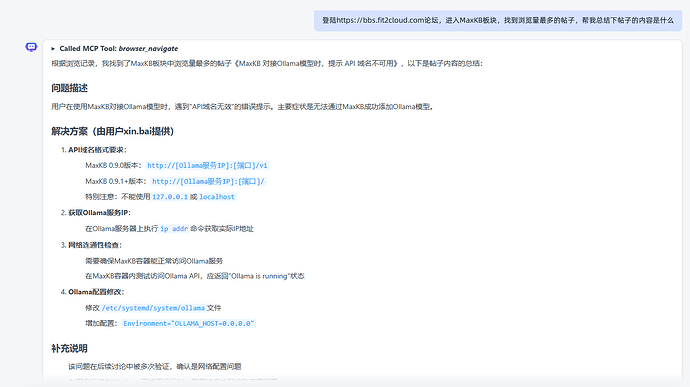Click list item 2 获取Ollama服务IP
Image resolution: width=690 pixels, height=387 pixels.
pyautogui.click(x=96, y=213)
